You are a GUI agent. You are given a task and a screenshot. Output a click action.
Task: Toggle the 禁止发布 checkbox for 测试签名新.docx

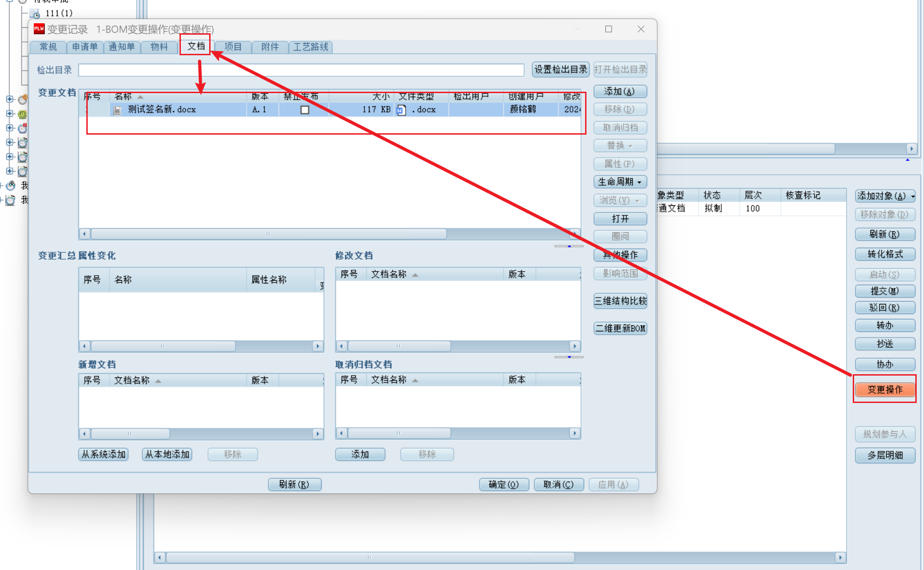pos(305,110)
